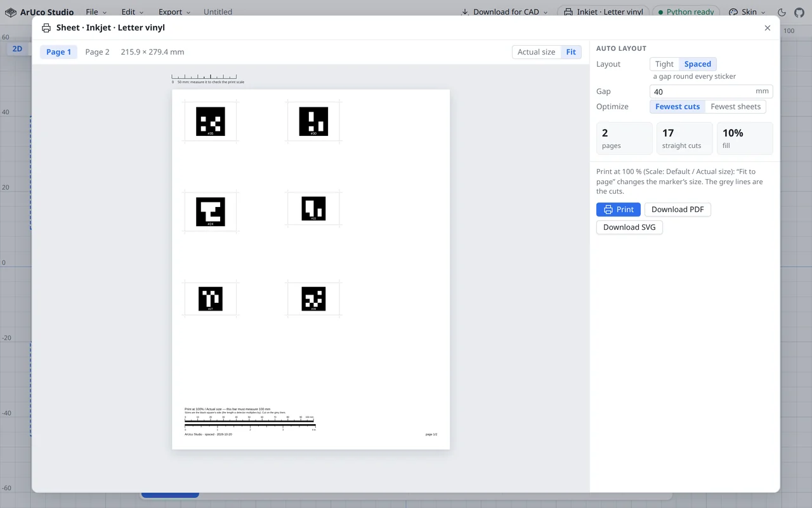The width and height of the screenshot is (812, 508).
Task: Switch to the Page 2 tab
Action: 97,52
